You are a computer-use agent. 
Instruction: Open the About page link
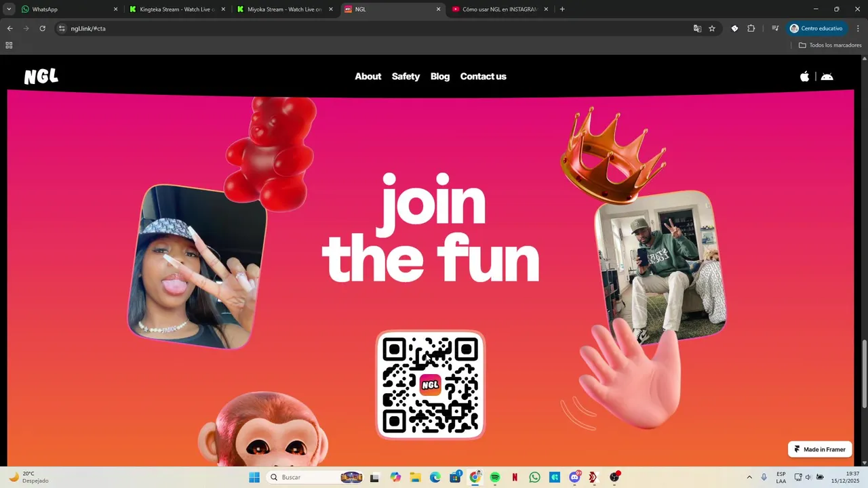368,77
